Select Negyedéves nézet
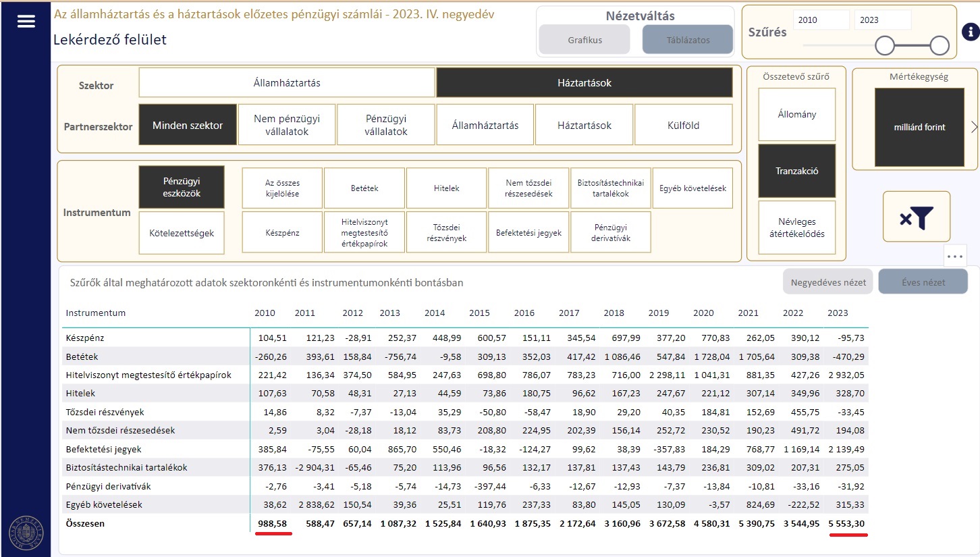 pyautogui.click(x=828, y=282)
